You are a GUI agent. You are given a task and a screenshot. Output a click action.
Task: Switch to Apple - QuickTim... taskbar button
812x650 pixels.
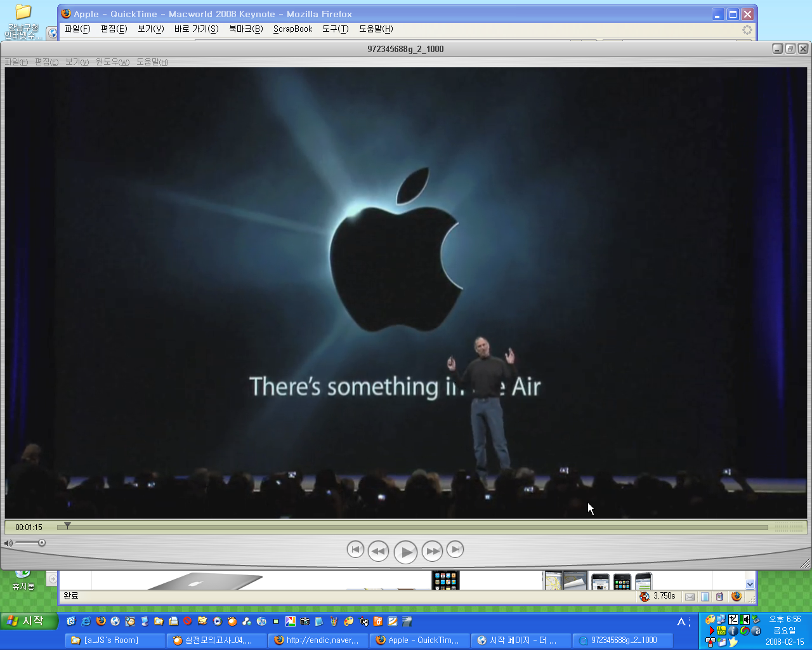[419, 640]
